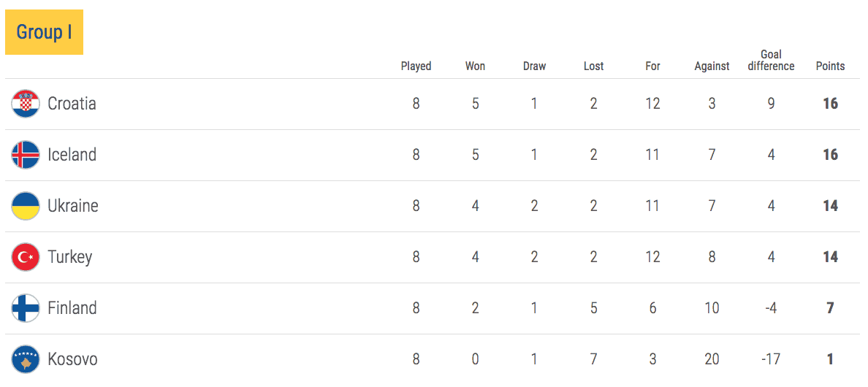
Task: Open the Croatia team name
Action: click(72, 104)
